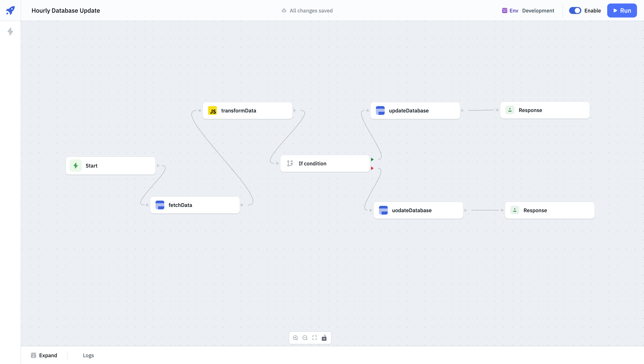
Task: Edit the Hourly Database Update title
Action: click(66, 10)
